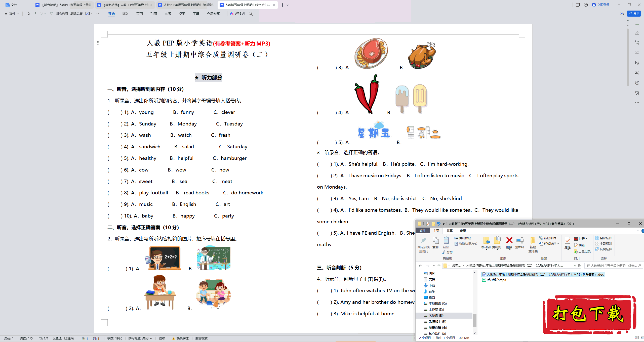Open the 会员专享 ribbon tab
Screen dimensions: 644x342
213,14
